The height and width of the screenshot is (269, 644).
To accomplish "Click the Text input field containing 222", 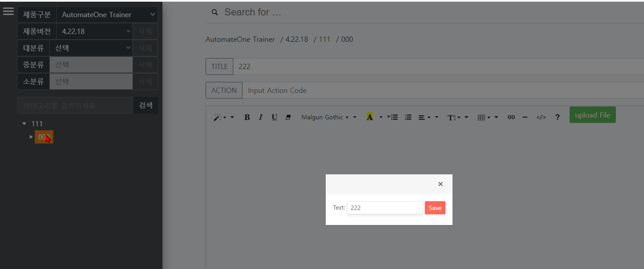I will pos(385,208).
